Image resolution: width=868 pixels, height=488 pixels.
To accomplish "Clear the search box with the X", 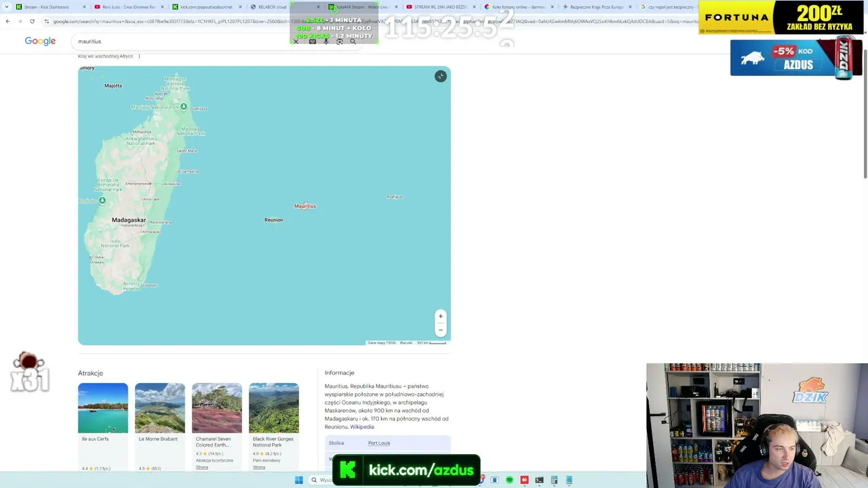I will (296, 42).
